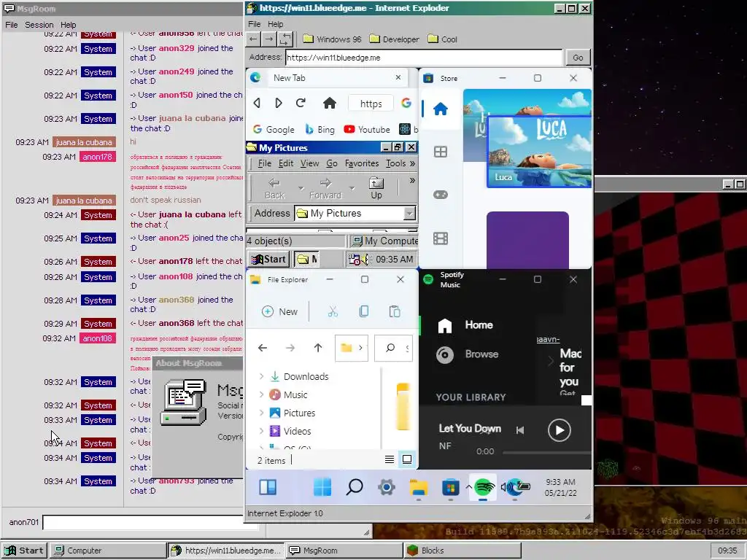Open the Gaming section in Store sidebar
Screen dimensions: 747x560
pyautogui.click(x=440, y=194)
